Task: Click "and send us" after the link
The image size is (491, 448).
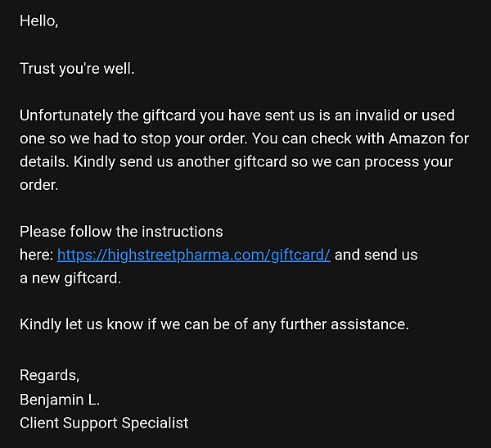Action: (x=376, y=255)
